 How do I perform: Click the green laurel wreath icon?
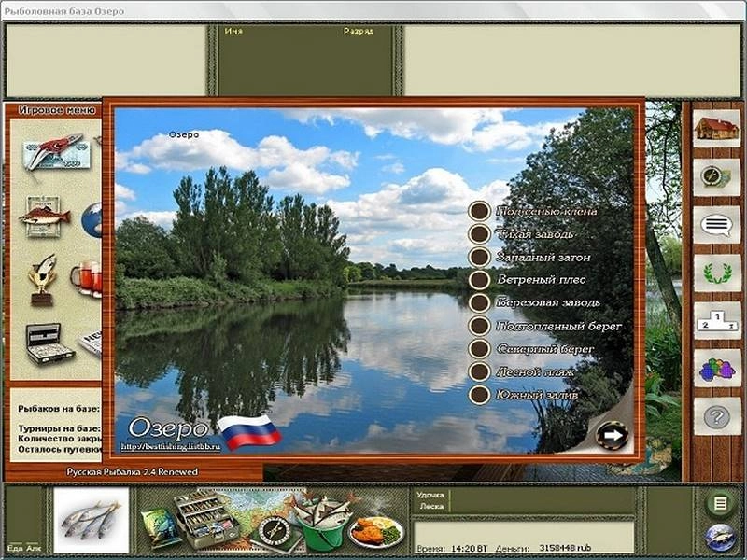coord(716,273)
